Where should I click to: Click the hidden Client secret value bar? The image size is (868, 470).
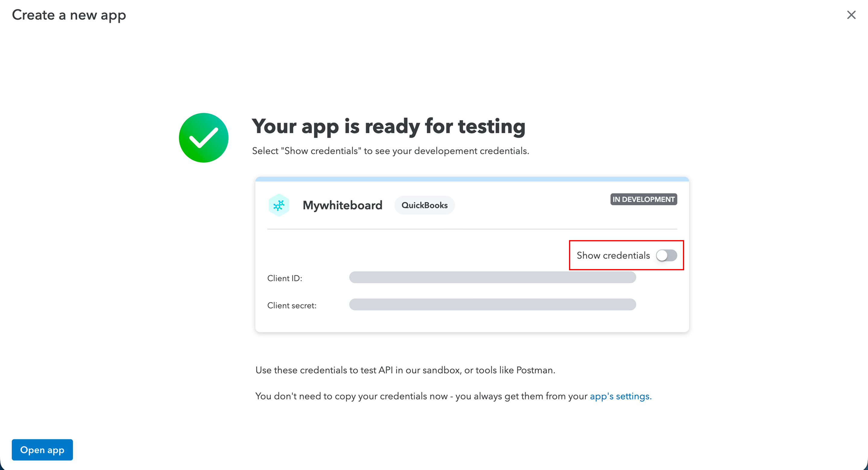[x=492, y=304]
